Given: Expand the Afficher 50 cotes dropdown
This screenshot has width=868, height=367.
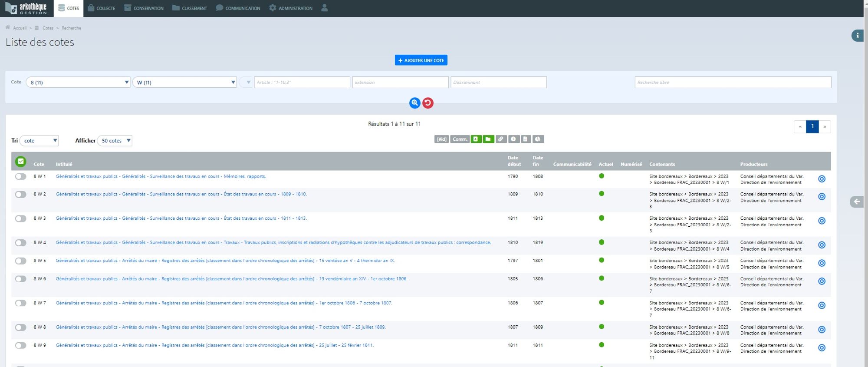Looking at the screenshot, I should [x=115, y=141].
